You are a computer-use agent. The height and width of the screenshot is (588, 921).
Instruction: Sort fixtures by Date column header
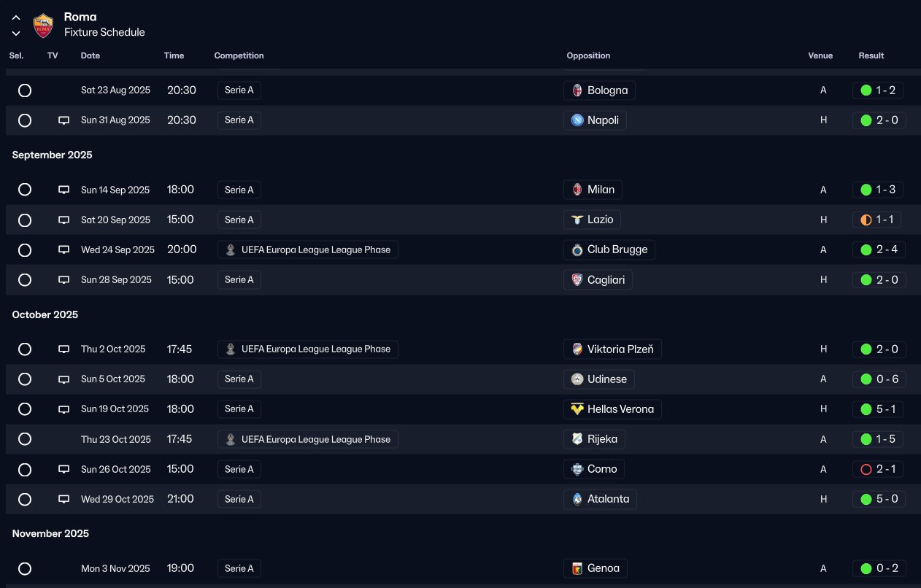(x=90, y=55)
